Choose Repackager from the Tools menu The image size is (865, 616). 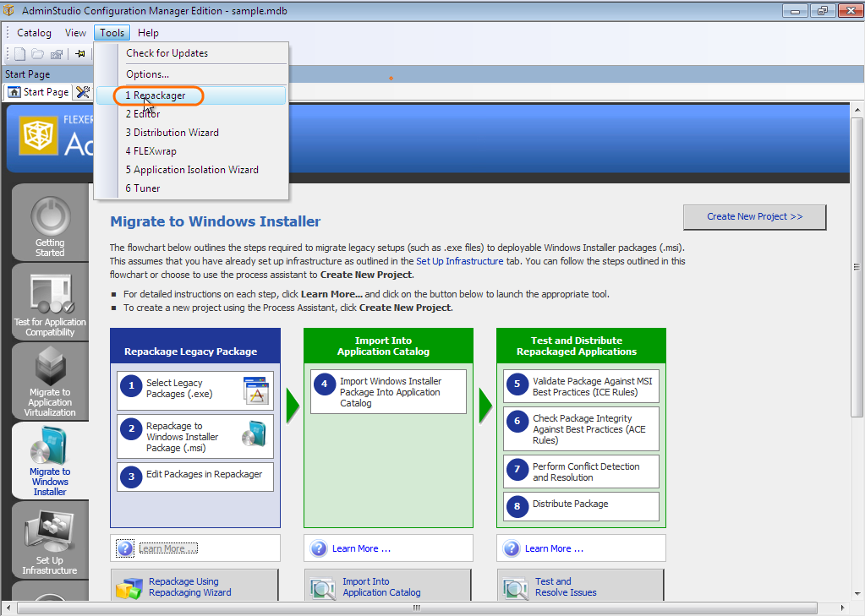[x=156, y=95]
